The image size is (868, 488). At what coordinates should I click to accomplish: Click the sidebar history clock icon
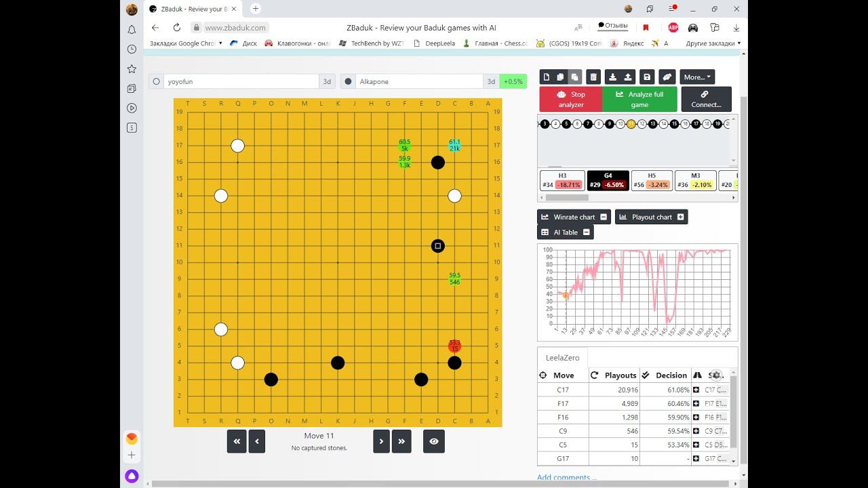tap(132, 49)
